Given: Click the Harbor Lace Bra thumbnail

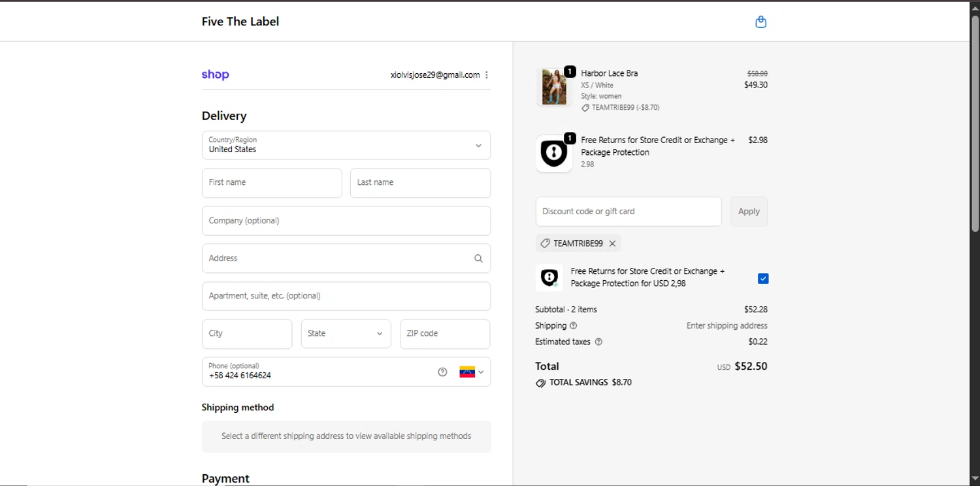Looking at the screenshot, I should (x=554, y=87).
